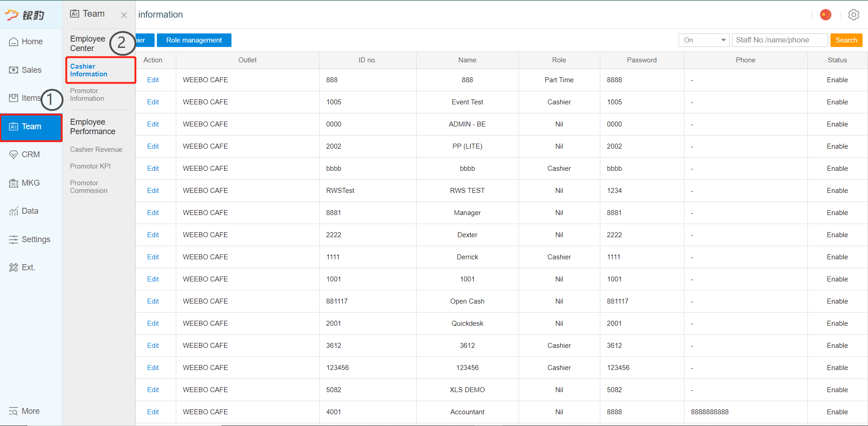Open the More menu at bottom

tap(25, 411)
